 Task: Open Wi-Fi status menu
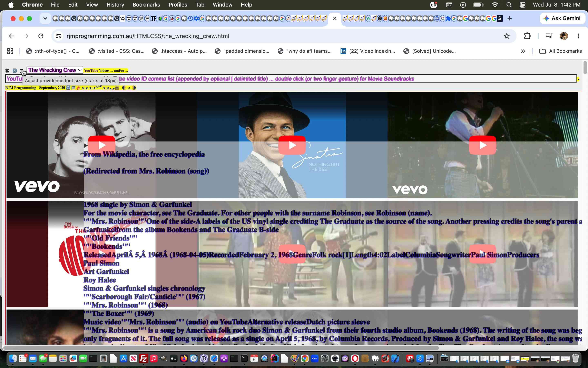tap(495, 5)
